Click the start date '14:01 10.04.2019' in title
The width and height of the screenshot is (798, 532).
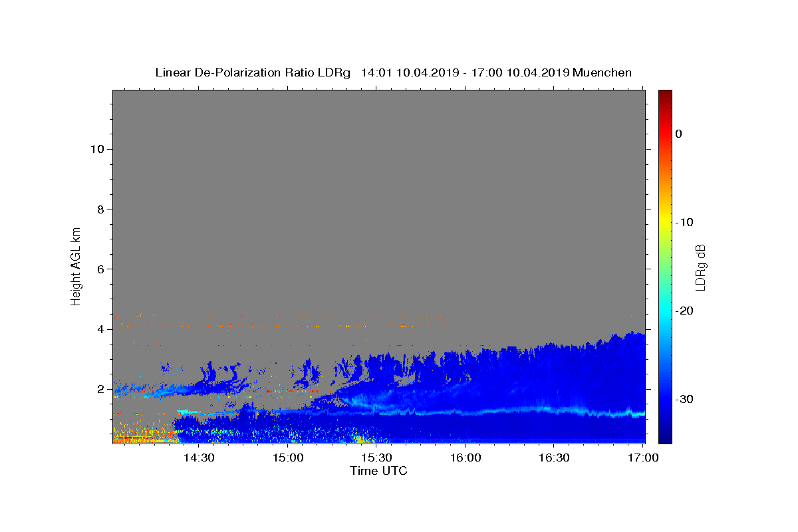click(x=410, y=72)
